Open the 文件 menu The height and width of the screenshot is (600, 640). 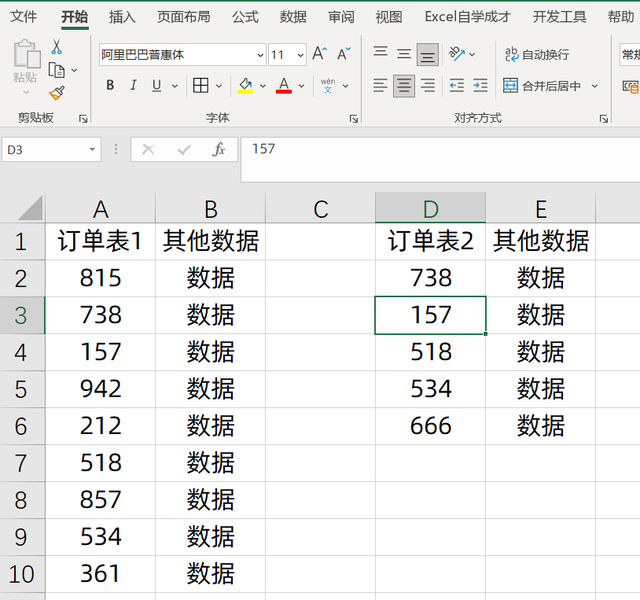click(23, 17)
